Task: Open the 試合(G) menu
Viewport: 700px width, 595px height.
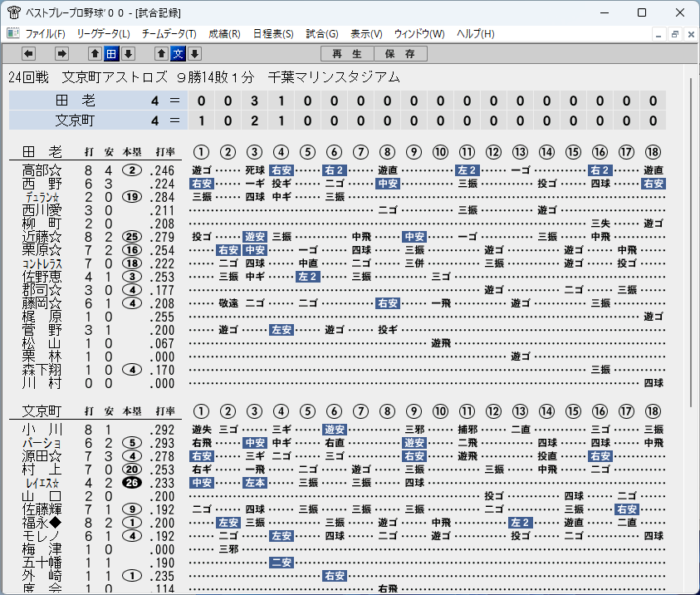Action: coord(322,34)
